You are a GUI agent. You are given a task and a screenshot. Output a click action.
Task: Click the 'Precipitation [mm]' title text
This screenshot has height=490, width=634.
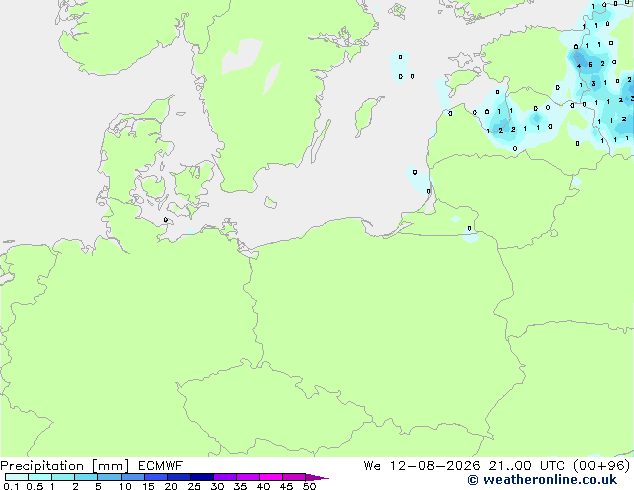coord(65,466)
